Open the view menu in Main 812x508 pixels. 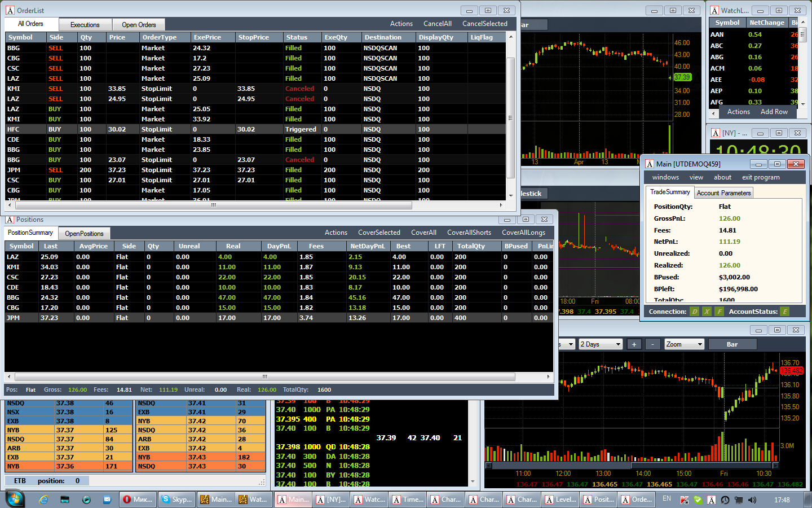coord(696,177)
